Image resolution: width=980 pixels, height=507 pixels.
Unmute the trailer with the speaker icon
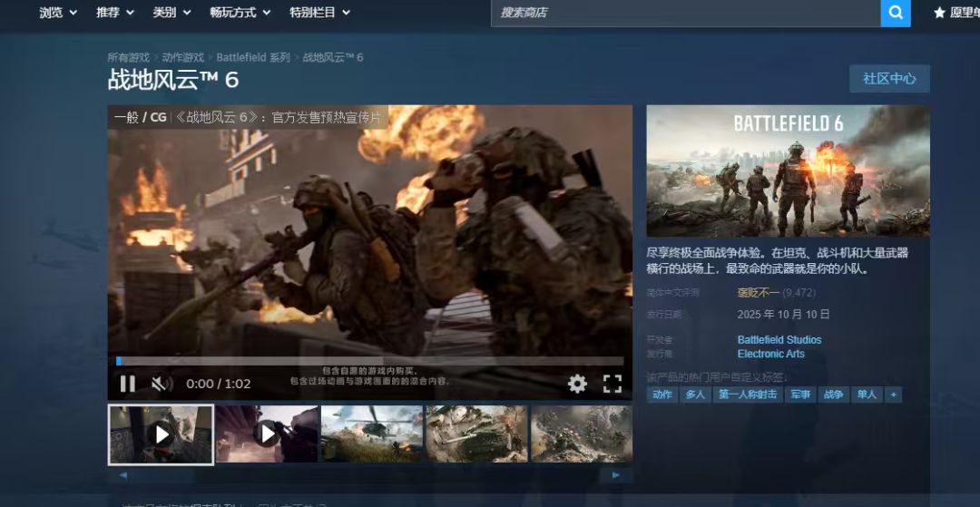coord(162,384)
